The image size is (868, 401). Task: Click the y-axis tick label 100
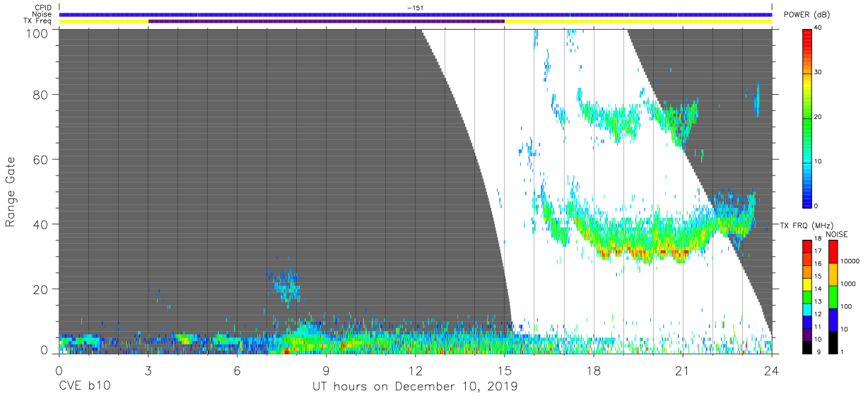(x=38, y=33)
